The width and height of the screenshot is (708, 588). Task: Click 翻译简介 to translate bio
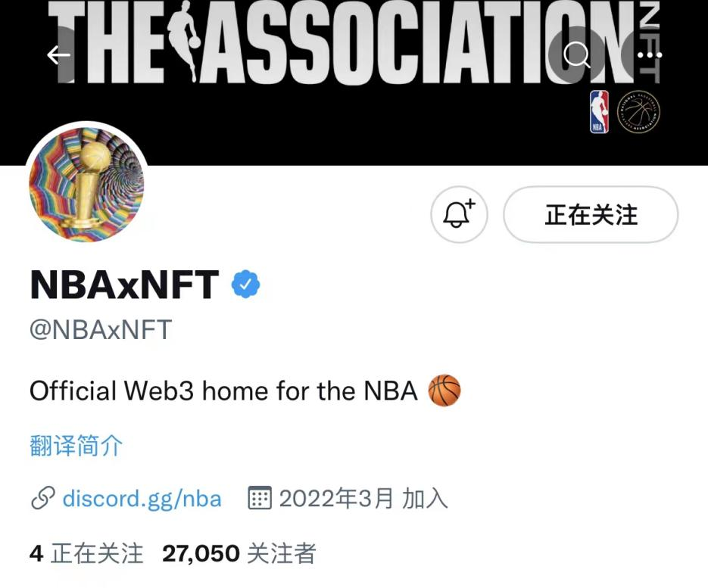(x=76, y=446)
